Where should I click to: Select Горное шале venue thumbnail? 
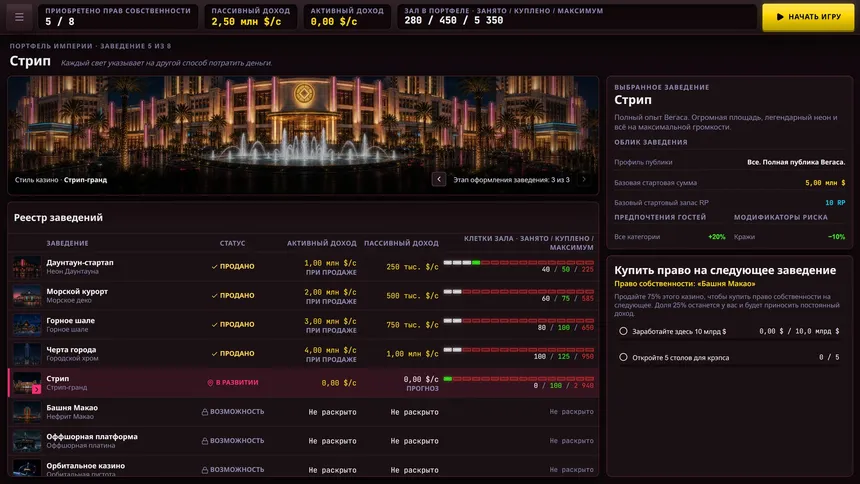(27, 325)
